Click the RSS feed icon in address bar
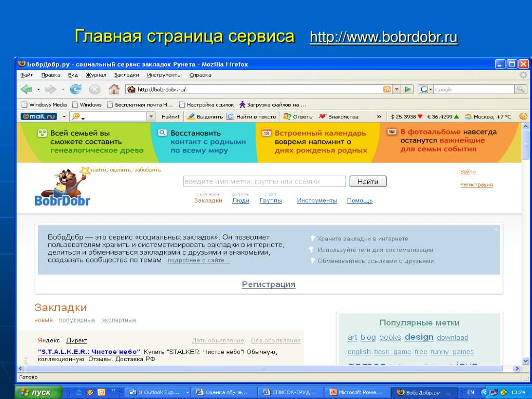The image size is (532, 399). click(x=387, y=89)
